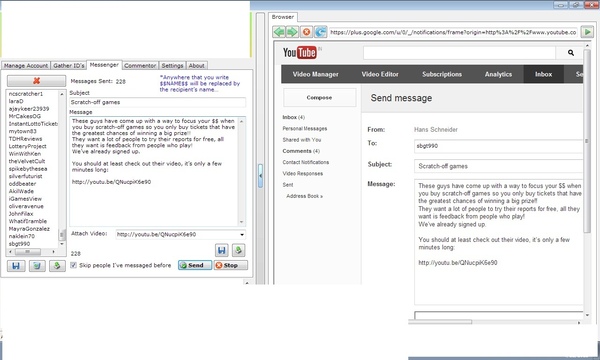Open Subscriptions in YouTube nav

[442, 74]
